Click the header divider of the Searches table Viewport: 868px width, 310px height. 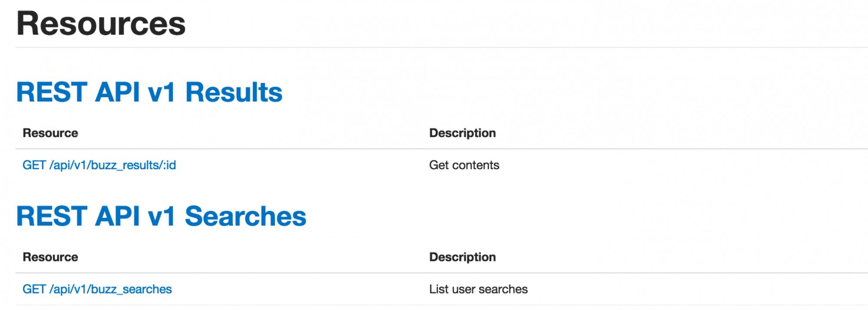434,273
